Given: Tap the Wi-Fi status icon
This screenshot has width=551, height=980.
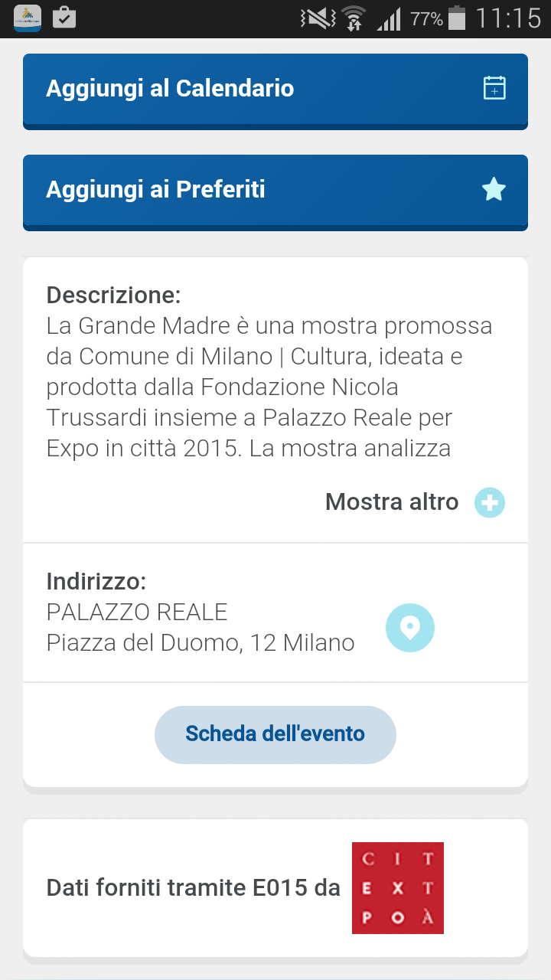Looking at the screenshot, I should pos(354,18).
